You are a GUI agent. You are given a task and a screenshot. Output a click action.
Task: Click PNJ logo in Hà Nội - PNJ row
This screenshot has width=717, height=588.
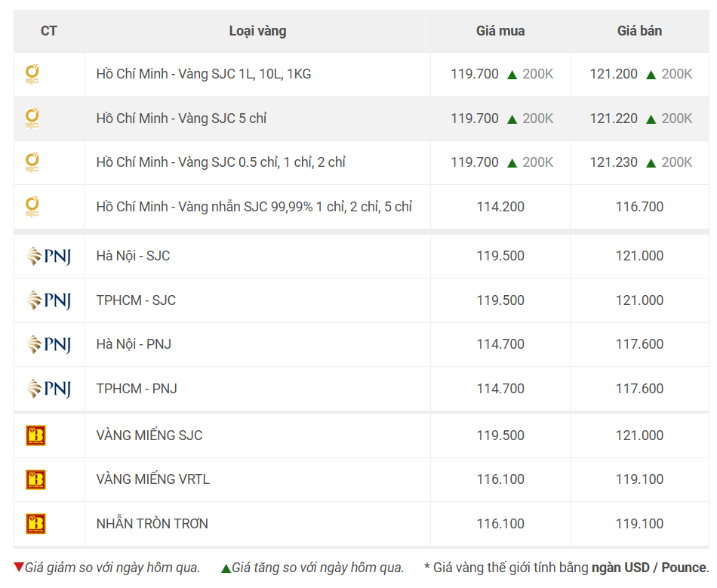tap(49, 344)
